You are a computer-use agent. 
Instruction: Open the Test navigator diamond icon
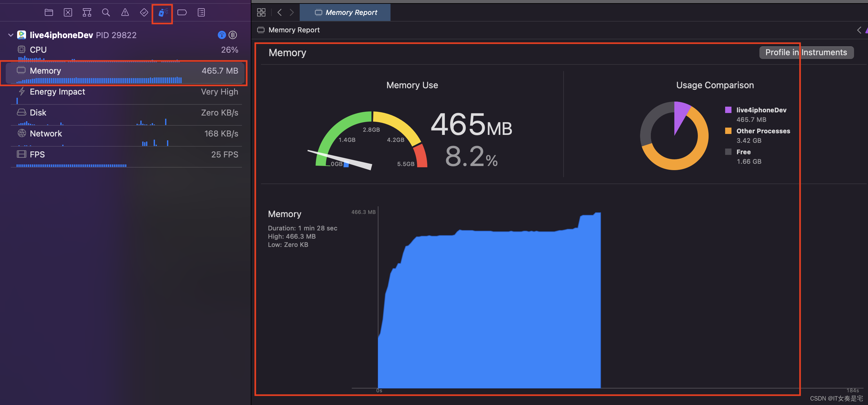pos(144,12)
